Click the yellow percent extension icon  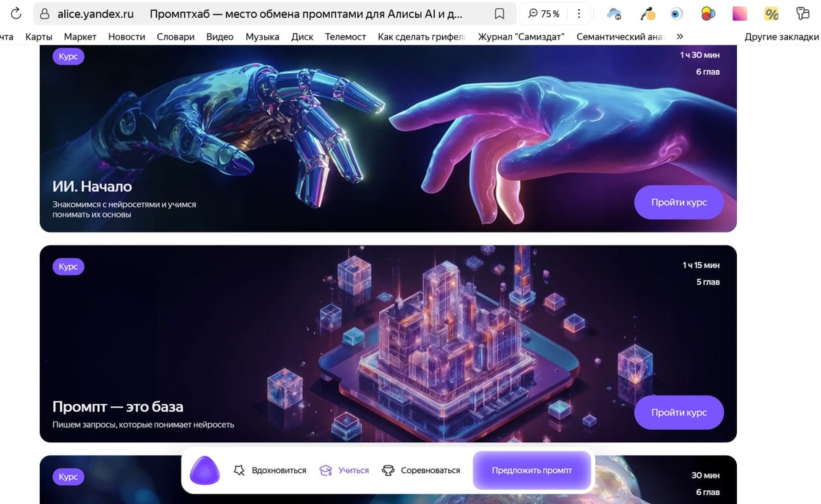tap(771, 14)
